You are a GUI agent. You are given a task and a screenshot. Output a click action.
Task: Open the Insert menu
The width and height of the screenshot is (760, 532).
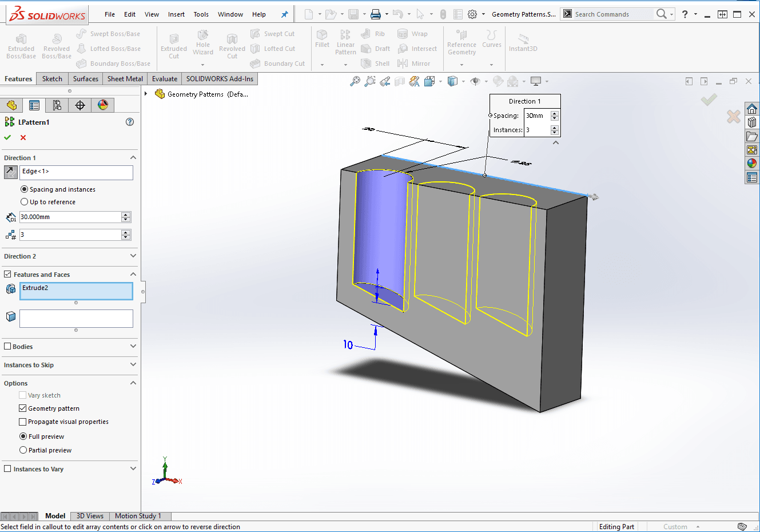[176, 14]
